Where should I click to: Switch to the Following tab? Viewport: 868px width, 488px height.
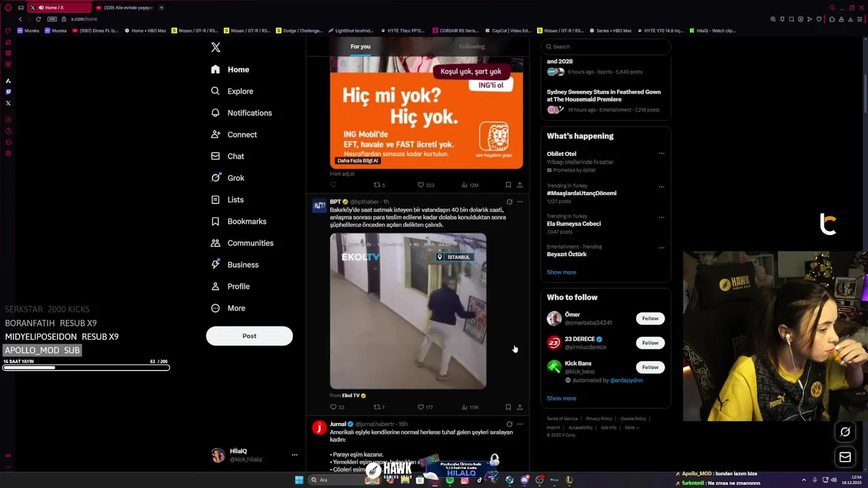472,47
